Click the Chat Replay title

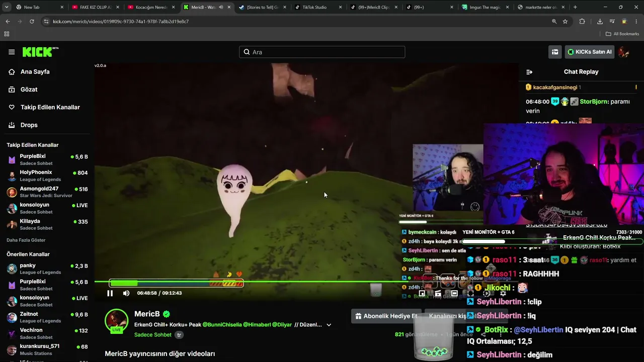(581, 72)
